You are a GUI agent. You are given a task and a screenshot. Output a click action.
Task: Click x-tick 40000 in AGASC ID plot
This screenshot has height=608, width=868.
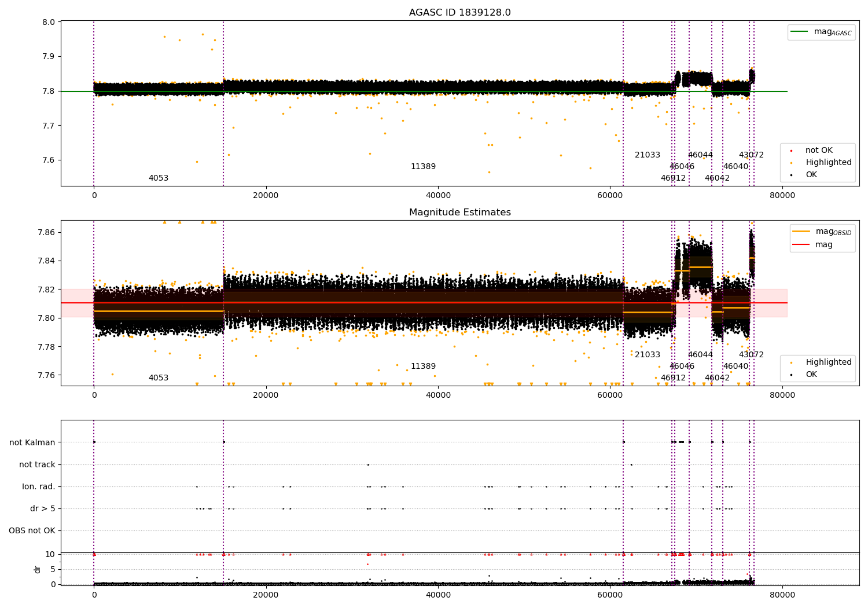coord(438,195)
